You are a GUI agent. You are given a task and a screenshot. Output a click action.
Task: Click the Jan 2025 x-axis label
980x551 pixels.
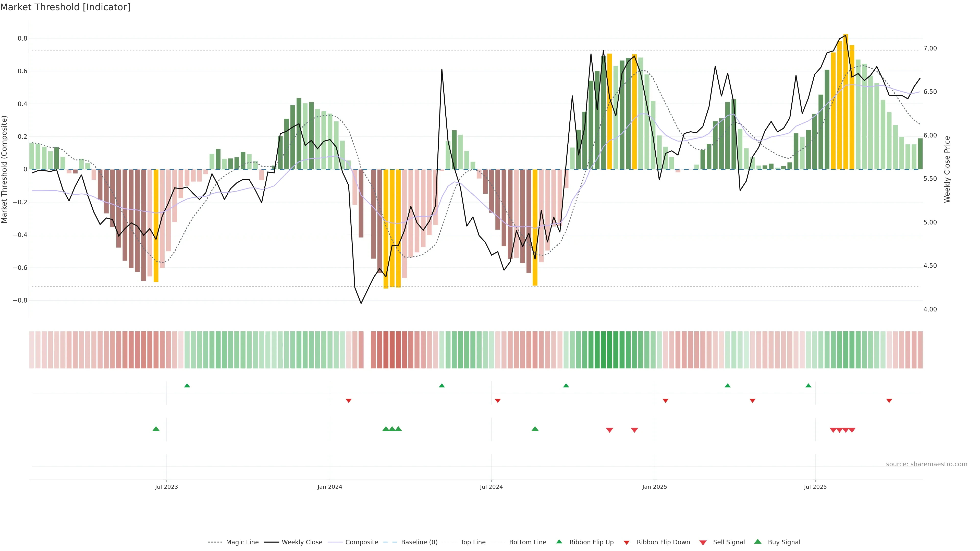[654, 487]
